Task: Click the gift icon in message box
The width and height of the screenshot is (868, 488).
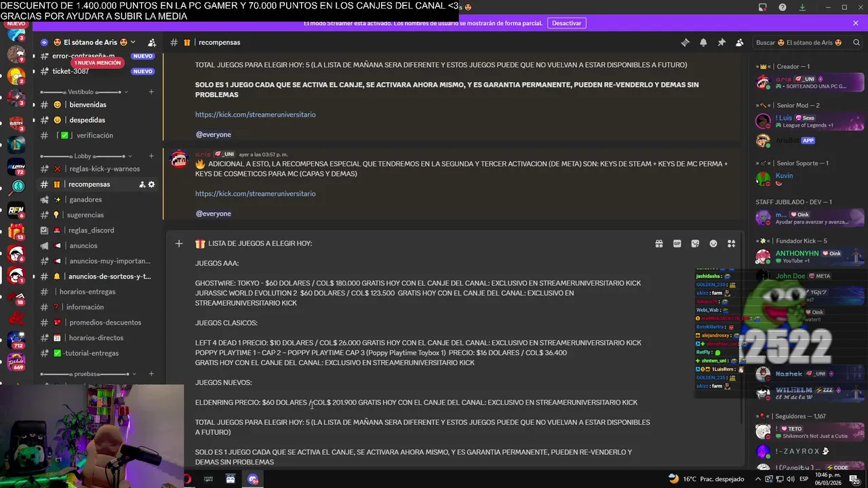Action: pyautogui.click(x=658, y=243)
